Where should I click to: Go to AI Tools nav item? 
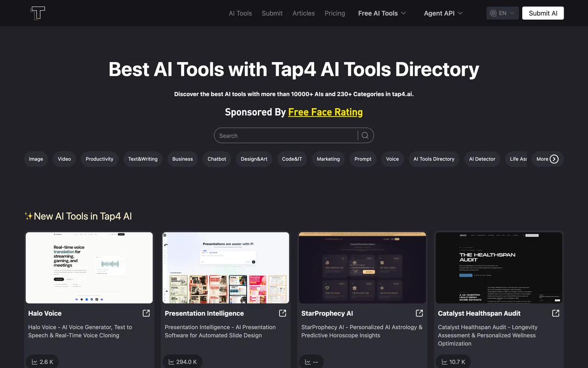[x=240, y=13]
